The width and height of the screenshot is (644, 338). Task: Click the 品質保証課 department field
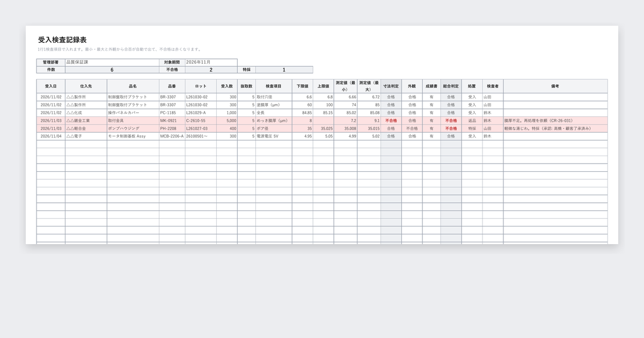click(x=112, y=62)
